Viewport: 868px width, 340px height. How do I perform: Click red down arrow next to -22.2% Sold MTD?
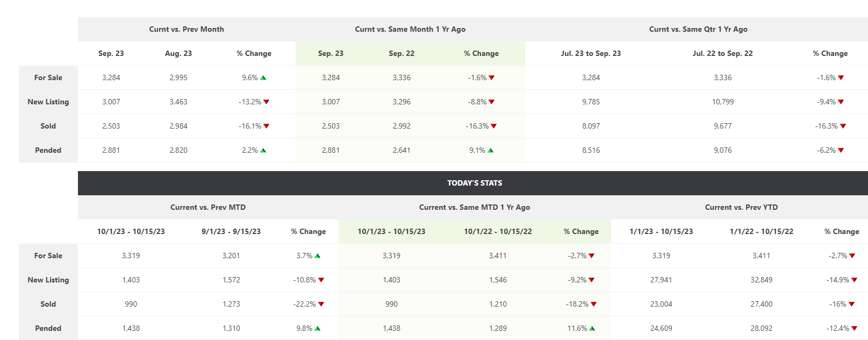[x=321, y=304]
